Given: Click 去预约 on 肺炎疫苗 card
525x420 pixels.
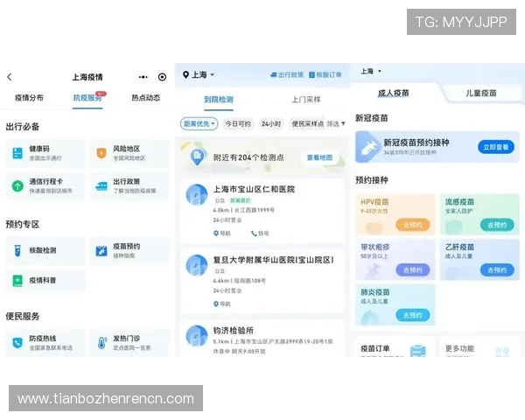Looking at the screenshot, I should [413, 315].
